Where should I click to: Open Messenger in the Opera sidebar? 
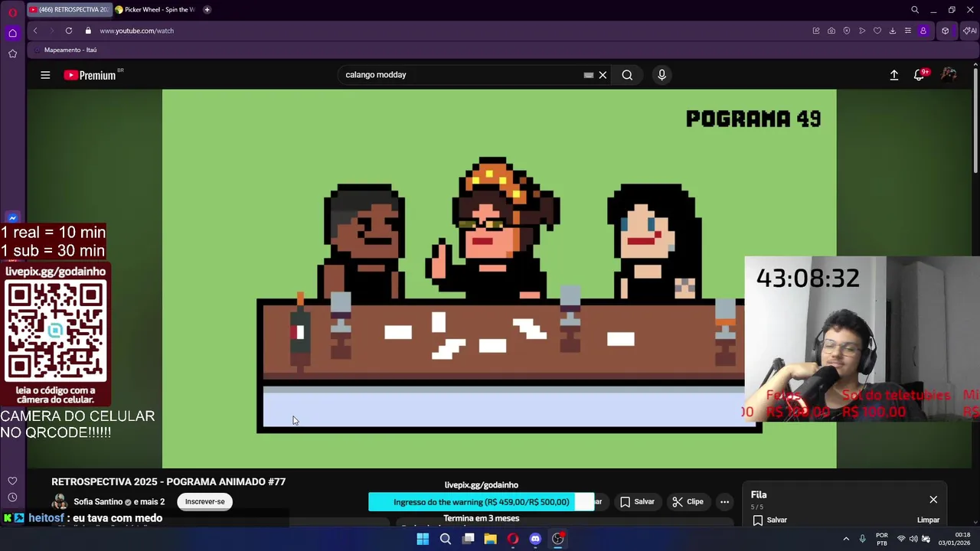click(x=12, y=218)
